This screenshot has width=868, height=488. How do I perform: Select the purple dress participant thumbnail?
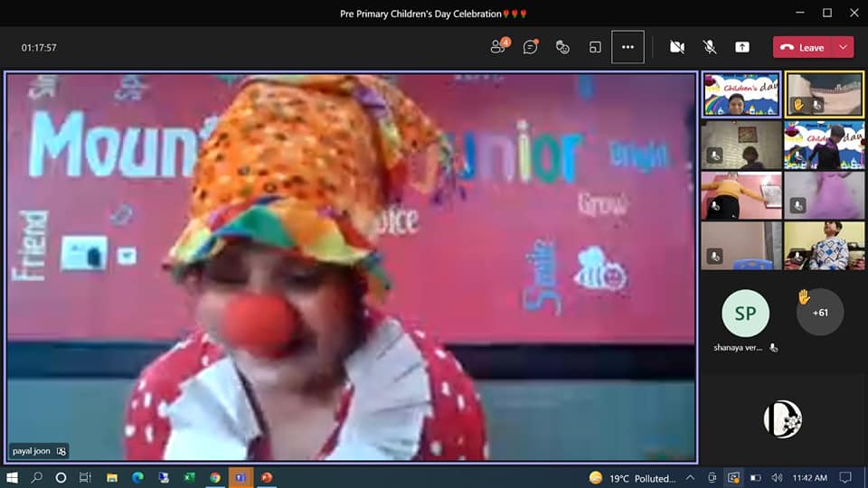click(x=825, y=195)
